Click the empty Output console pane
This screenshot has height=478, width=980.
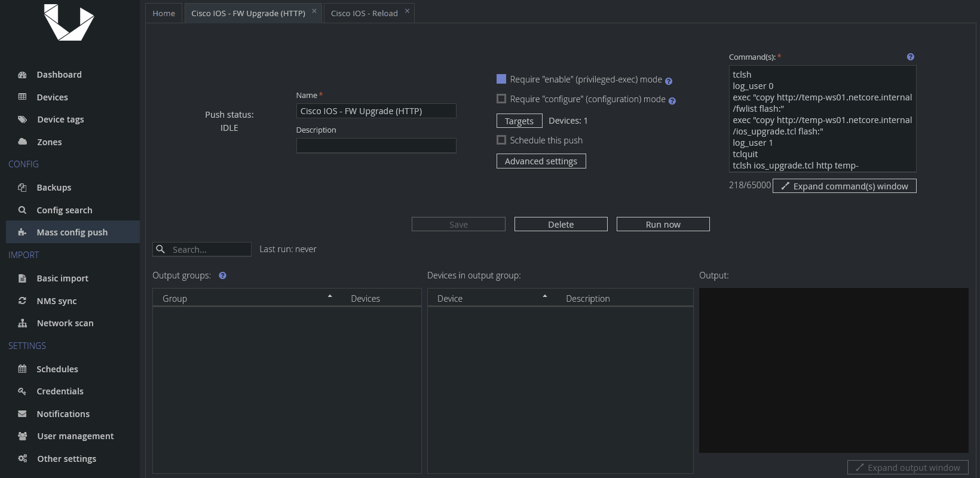coord(834,370)
